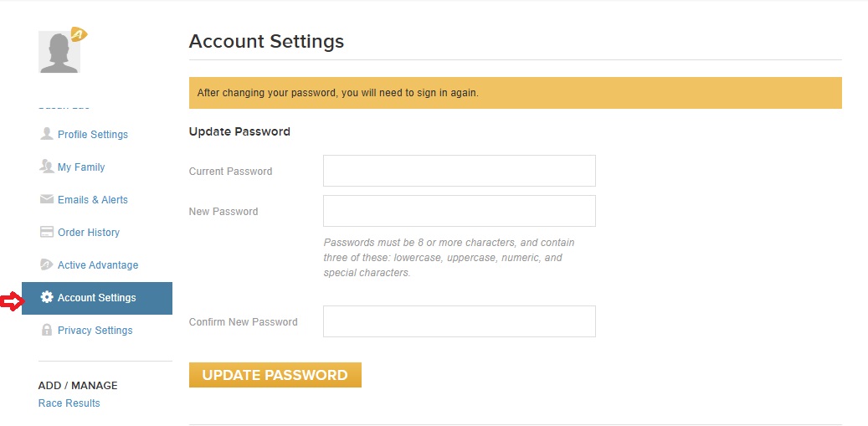Open Emails & Alerts section

click(92, 200)
